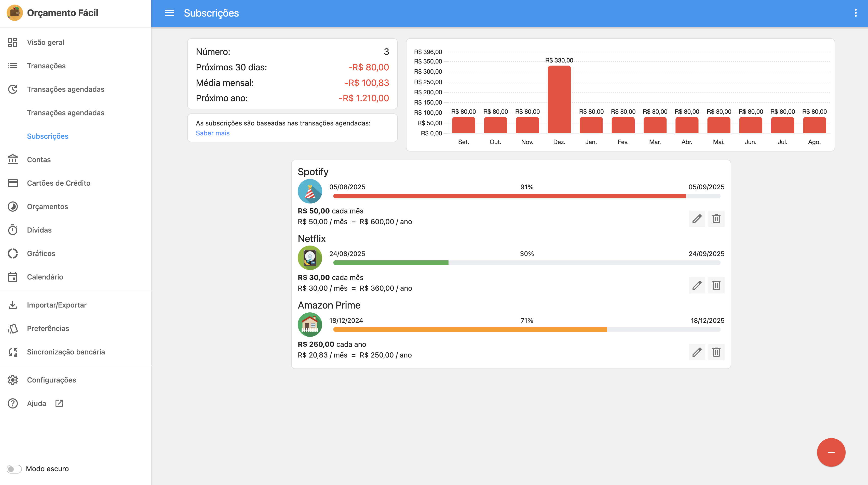
Task: Go to Cartões de Crédito page
Action: tap(59, 183)
